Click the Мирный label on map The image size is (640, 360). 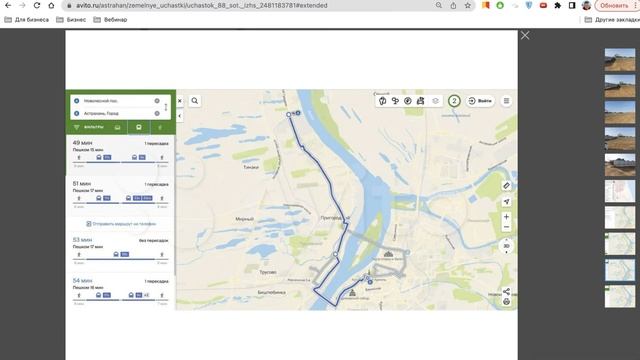[244, 219]
